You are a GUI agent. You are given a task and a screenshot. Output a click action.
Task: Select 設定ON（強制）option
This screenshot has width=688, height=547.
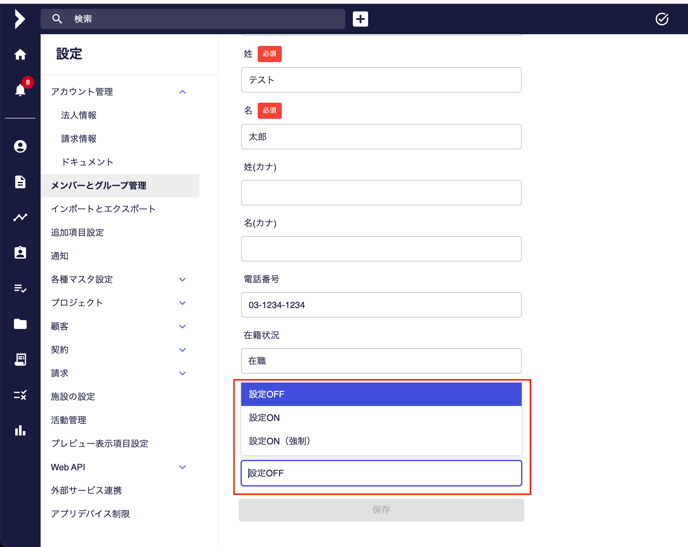click(x=381, y=441)
